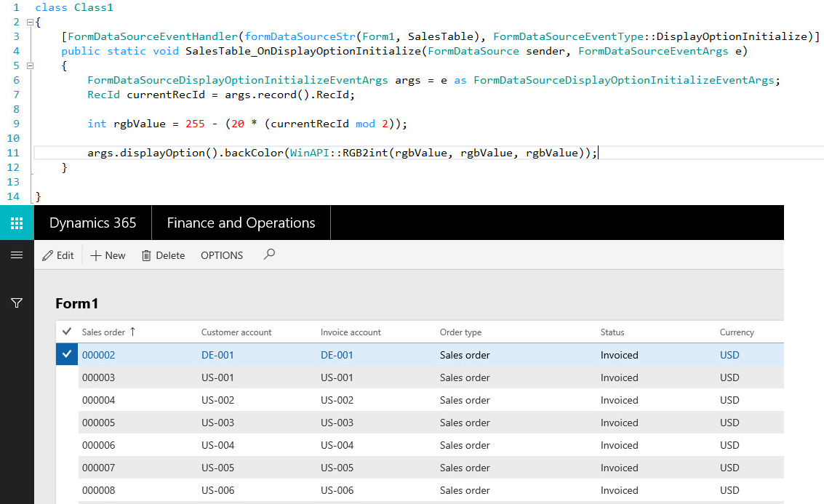Toggle the select-all checkmark in grid header
Viewport: 824px width, 504px height.
pos(67,332)
